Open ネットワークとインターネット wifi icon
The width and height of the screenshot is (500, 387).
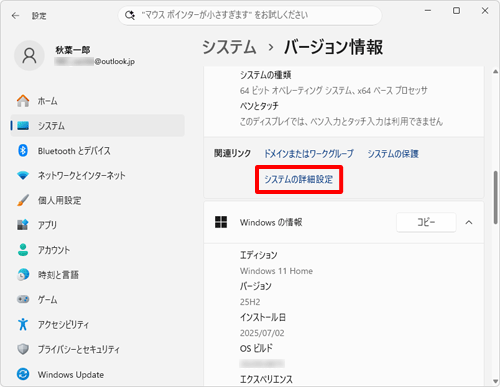tap(23, 175)
